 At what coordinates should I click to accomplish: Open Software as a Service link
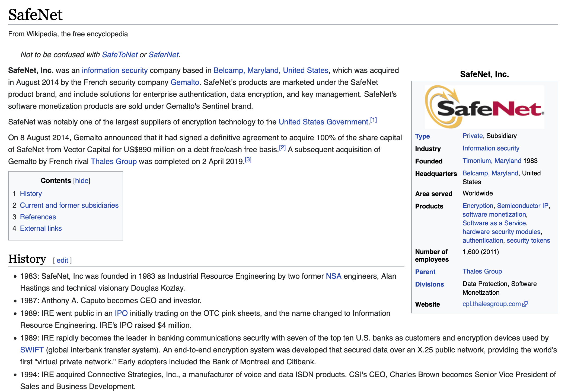494,223
